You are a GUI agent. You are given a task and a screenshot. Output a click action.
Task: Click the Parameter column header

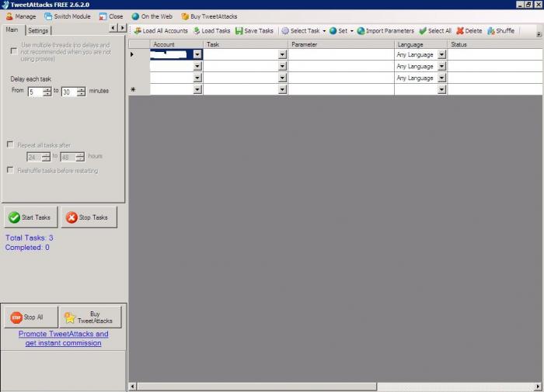pyautogui.click(x=341, y=44)
